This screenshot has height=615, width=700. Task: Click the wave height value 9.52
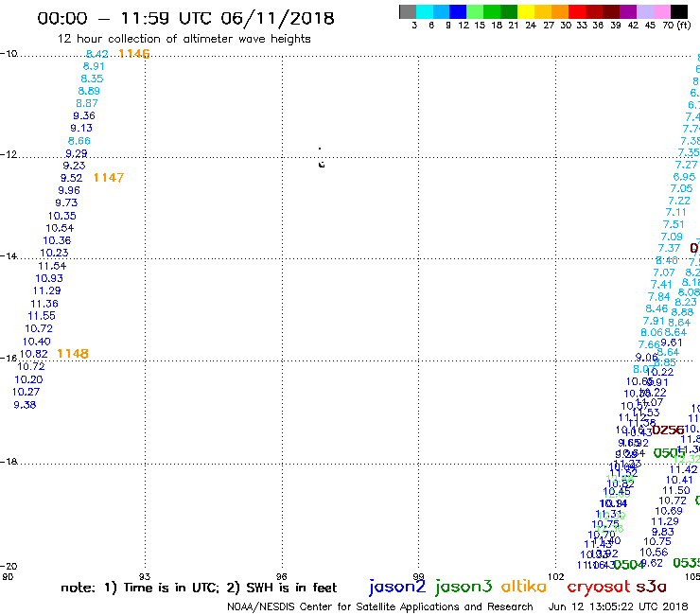tap(72, 178)
